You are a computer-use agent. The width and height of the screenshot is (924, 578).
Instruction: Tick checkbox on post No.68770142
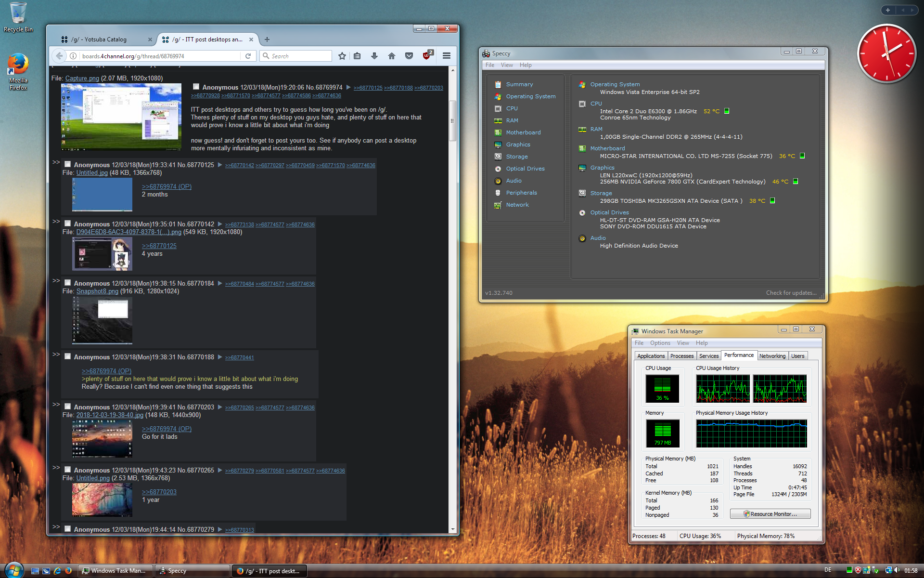tap(68, 223)
